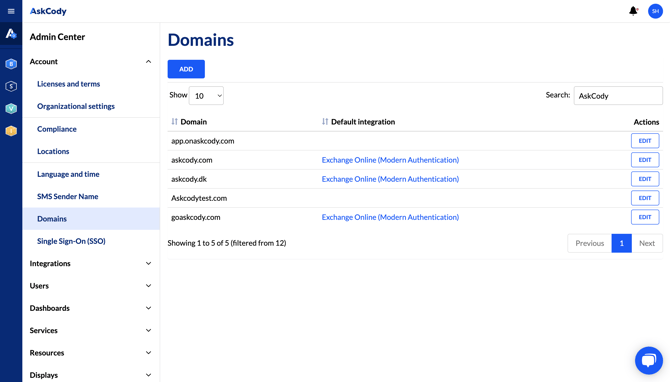Edit the app.onaskcody.com domain
This screenshot has height=382, width=670.
[x=645, y=141]
